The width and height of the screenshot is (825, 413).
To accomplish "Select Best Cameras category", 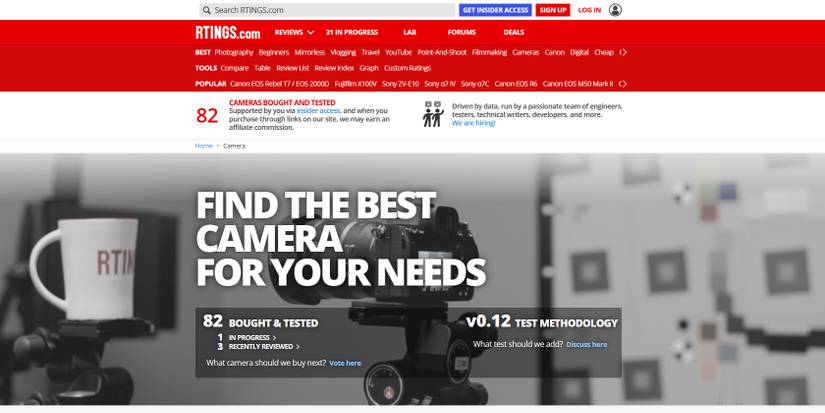I will (526, 52).
